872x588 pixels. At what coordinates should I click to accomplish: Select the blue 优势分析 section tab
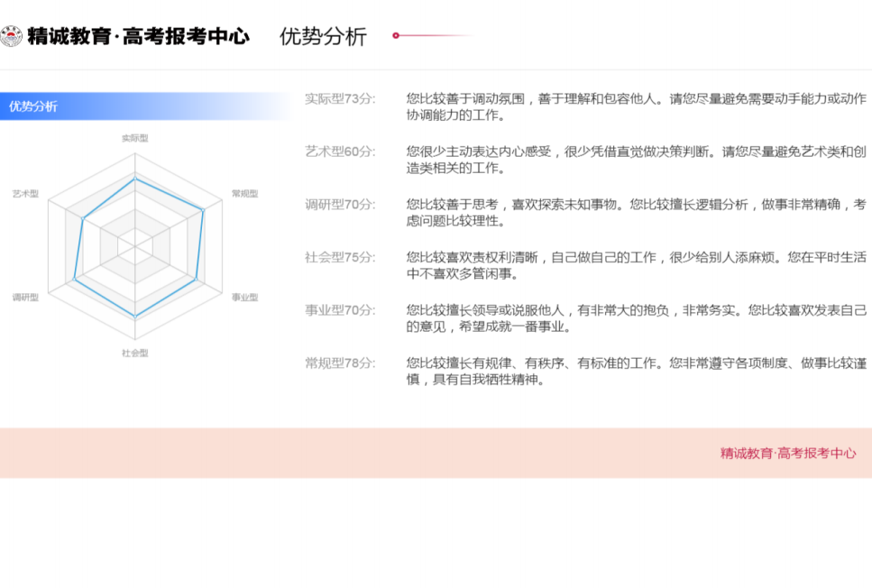click(x=33, y=106)
